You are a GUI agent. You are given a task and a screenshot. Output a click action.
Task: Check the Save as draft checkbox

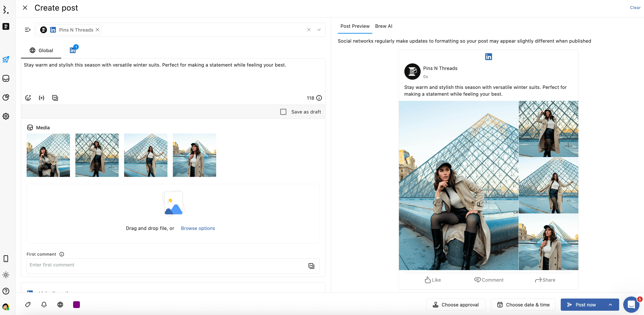283,112
